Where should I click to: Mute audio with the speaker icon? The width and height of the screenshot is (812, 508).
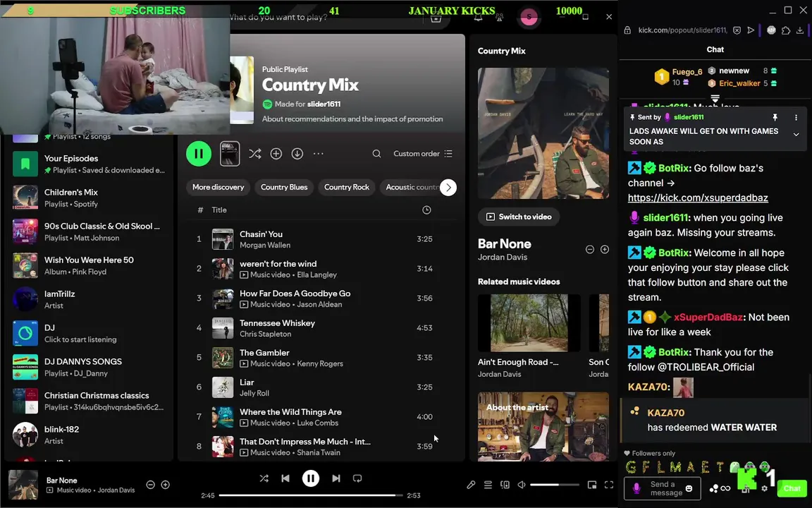pyautogui.click(x=522, y=485)
